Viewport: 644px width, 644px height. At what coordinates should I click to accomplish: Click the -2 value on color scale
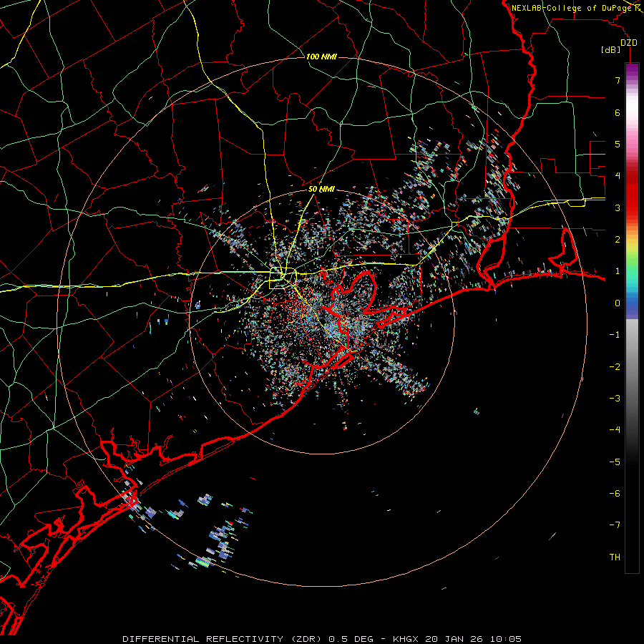tap(615, 367)
